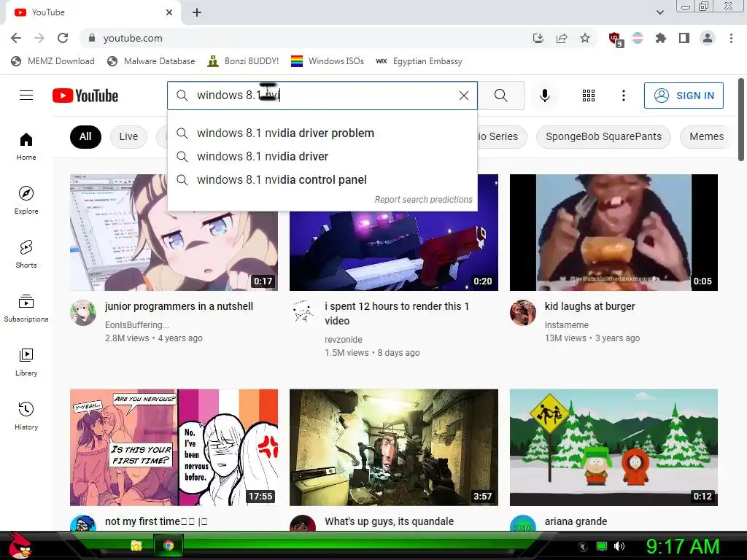Viewport: 747px width, 560px height.
Task: Click the browser forward arrow
Action: [39, 38]
